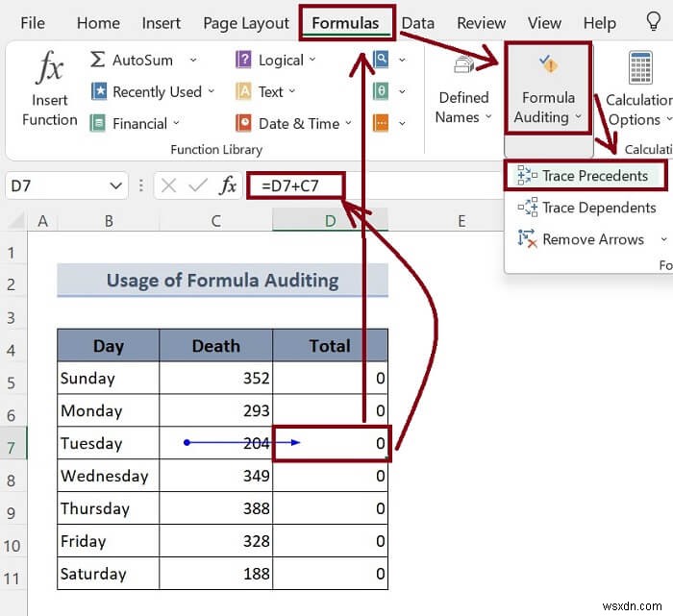Expand the Logical dropdown arrow
The width and height of the screenshot is (673, 616).
312,60
